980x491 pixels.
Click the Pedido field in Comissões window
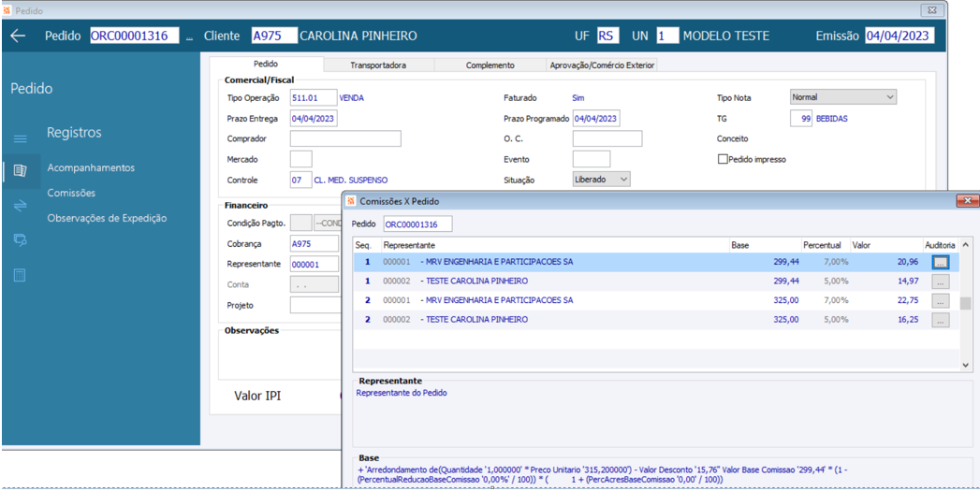tap(418, 224)
